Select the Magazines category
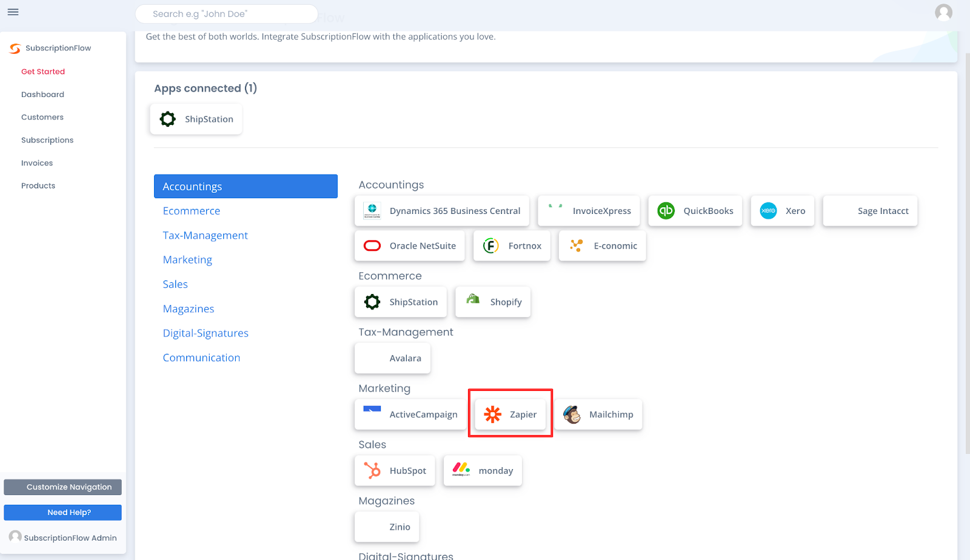Screen dimensions: 970x560 tap(189, 308)
